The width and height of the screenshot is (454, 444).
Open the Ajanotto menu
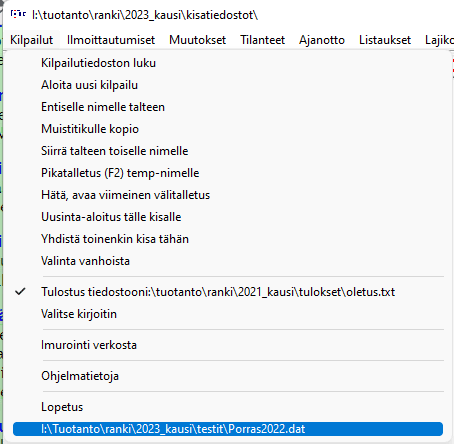pos(322,40)
